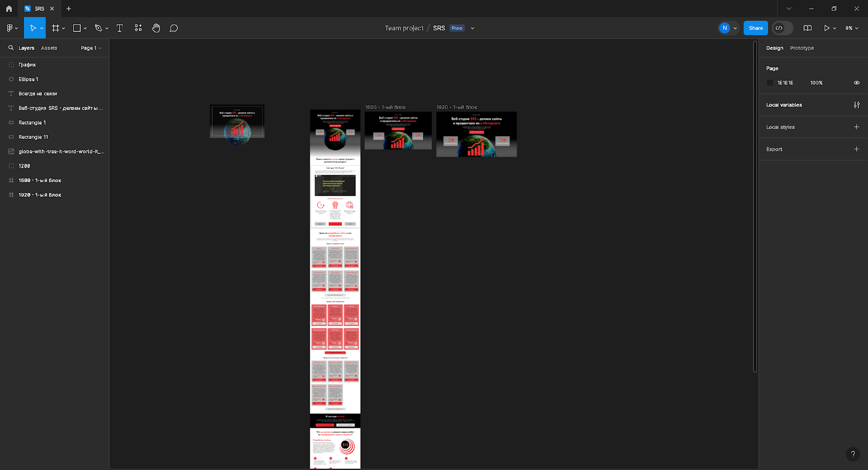The height and width of the screenshot is (470, 868).
Task: Switch to the Design tab
Action: tap(775, 48)
